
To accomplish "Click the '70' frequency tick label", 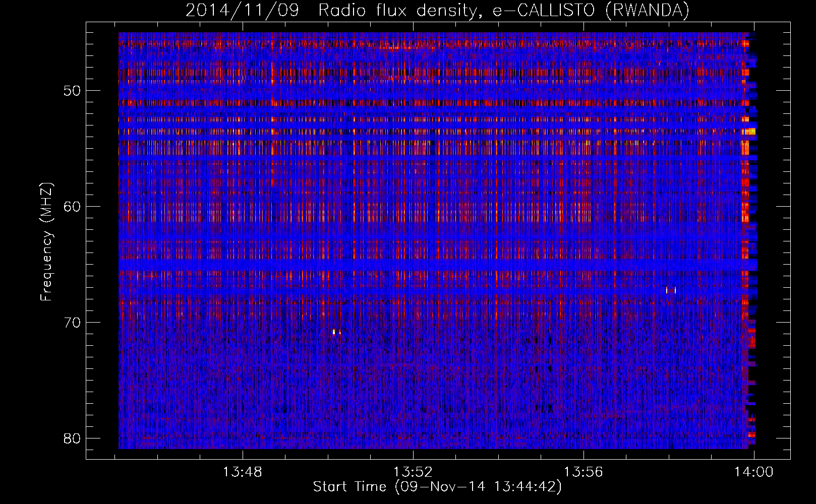I will (x=72, y=323).
